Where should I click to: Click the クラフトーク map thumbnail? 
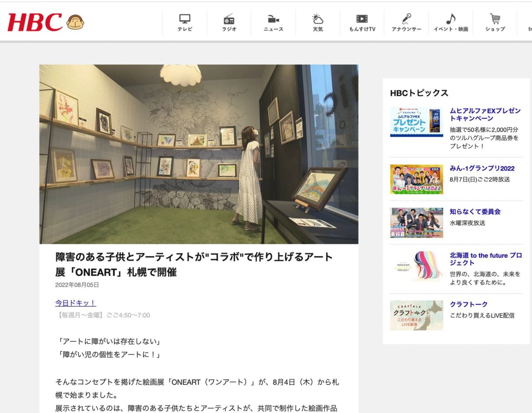pyautogui.click(x=416, y=316)
